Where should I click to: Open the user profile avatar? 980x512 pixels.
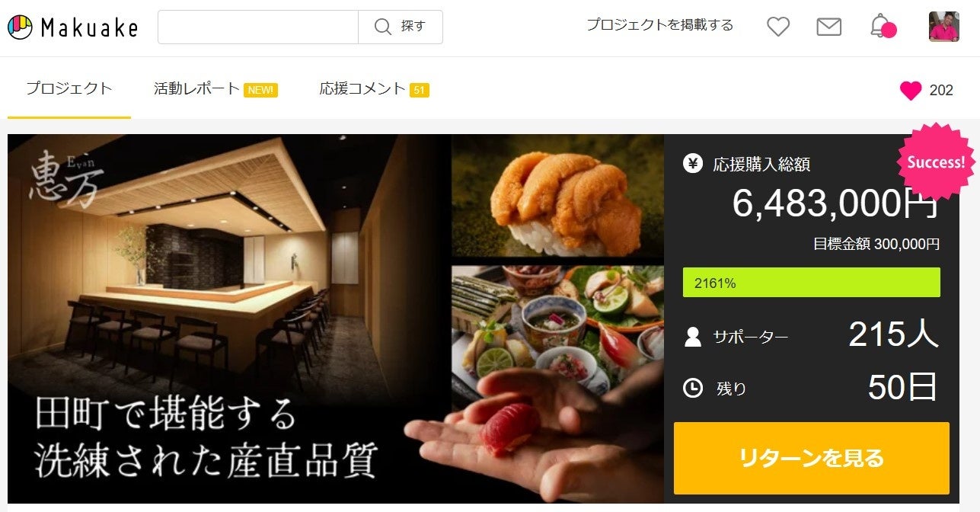click(x=943, y=27)
